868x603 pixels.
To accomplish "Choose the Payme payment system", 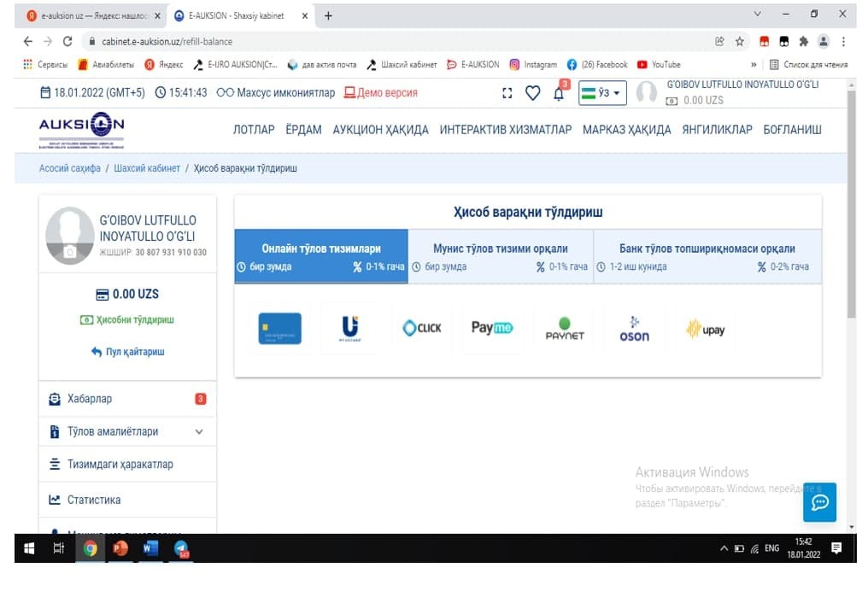I will click(x=491, y=328).
